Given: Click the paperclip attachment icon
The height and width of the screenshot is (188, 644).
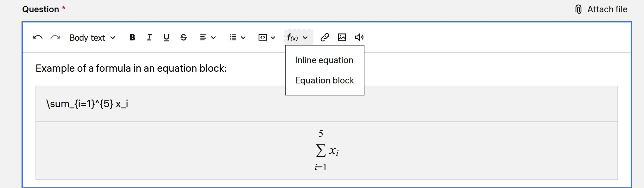Looking at the screenshot, I should tap(578, 9).
